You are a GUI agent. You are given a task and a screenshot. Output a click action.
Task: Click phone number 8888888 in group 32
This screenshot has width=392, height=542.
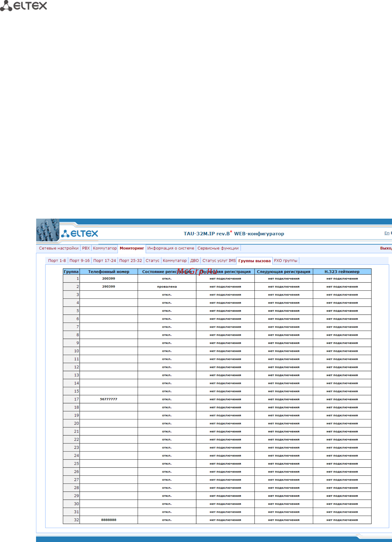point(109,520)
